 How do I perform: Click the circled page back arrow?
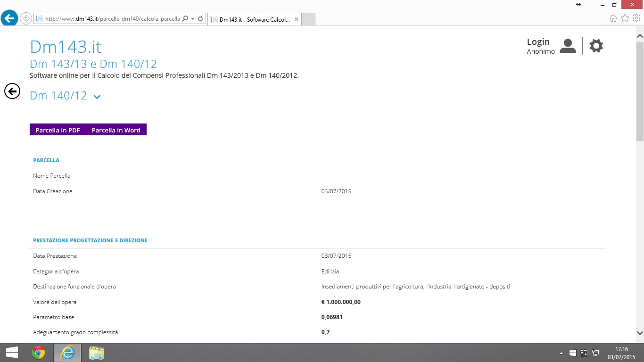[12, 90]
